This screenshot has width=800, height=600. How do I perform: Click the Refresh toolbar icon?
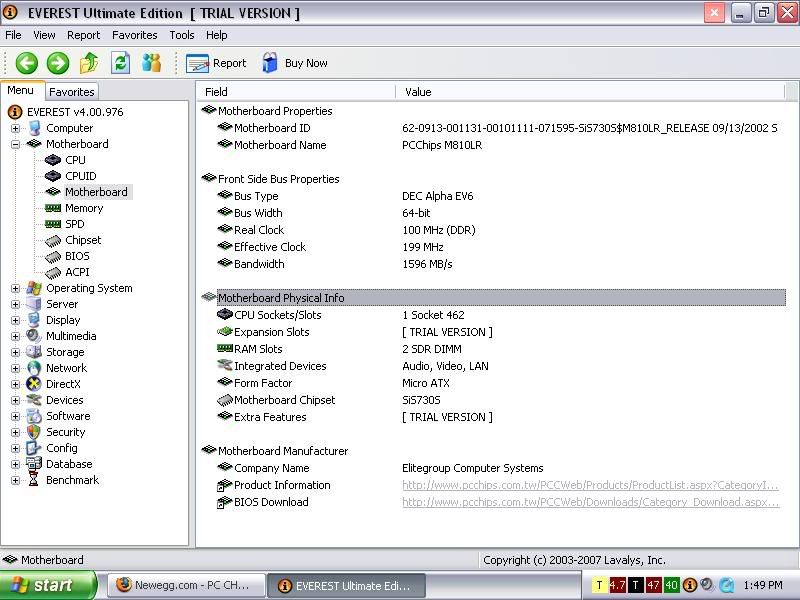120,63
